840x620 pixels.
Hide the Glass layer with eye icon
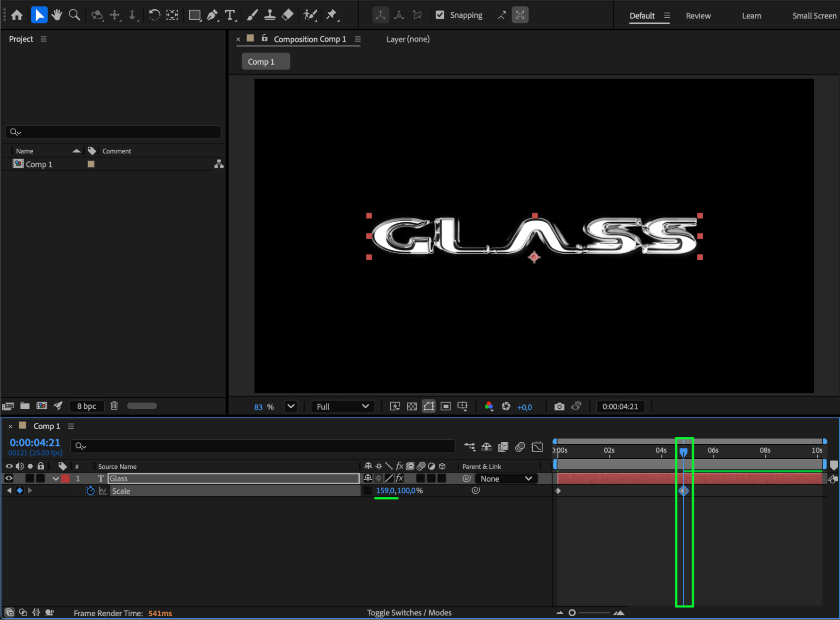pos(9,478)
